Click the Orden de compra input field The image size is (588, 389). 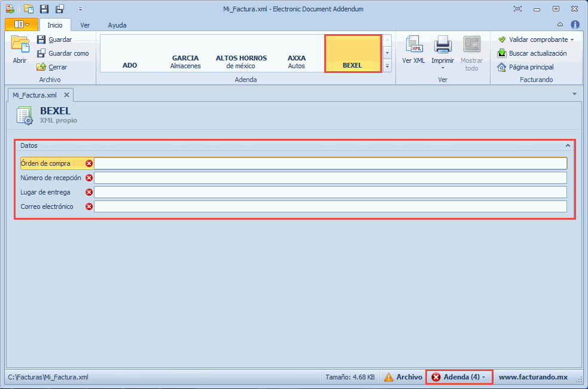tap(330, 163)
